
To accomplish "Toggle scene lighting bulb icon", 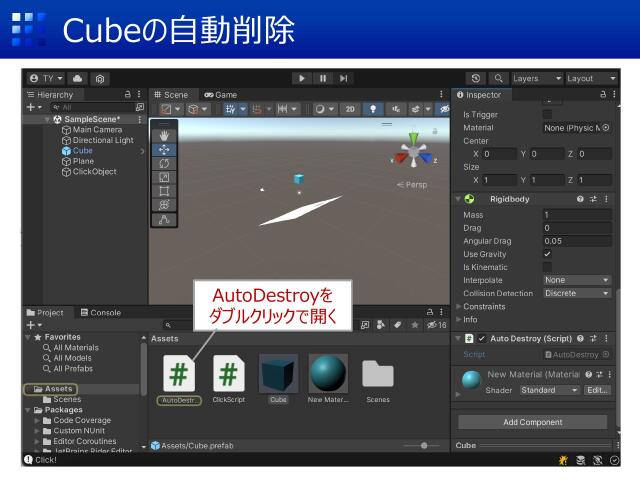I will pos(374,109).
